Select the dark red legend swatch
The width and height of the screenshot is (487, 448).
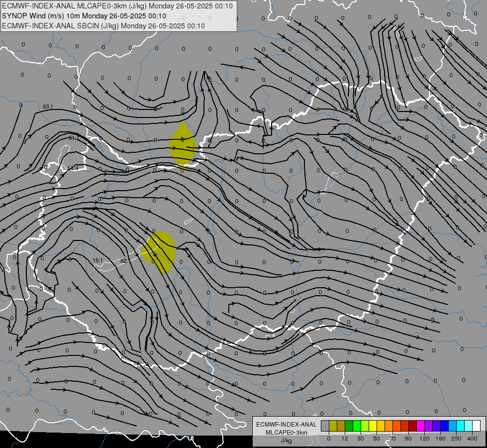coord(413,426)
